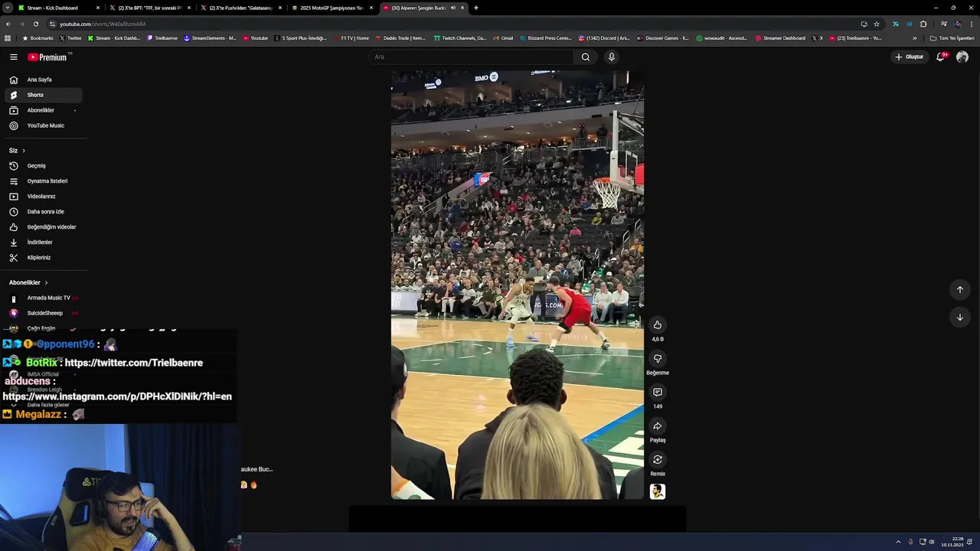Remix this Short
980x551 pixels.
[x=657, y=460]
